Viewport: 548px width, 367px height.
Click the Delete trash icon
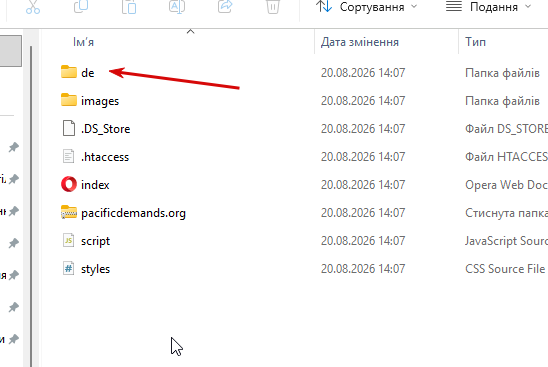pyautogui.click(x=273, y=7)
